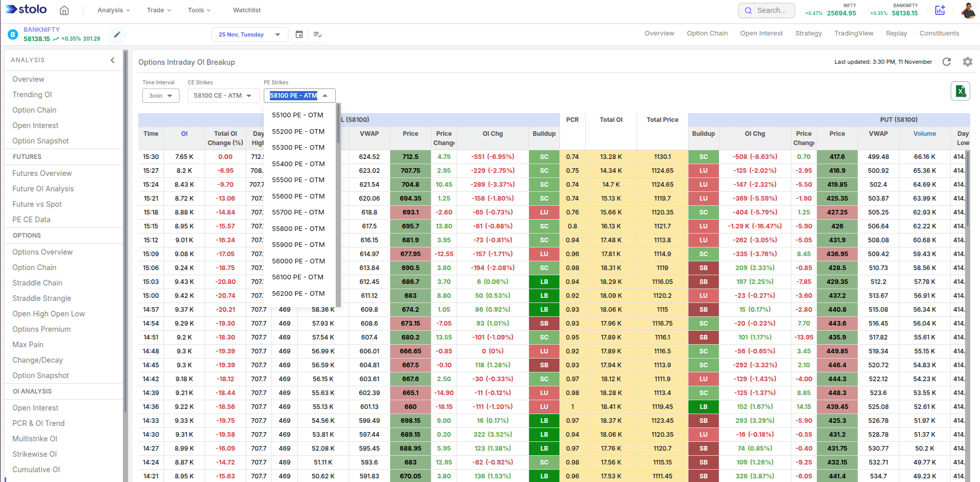Click the home icon in top navbar
This screenshot has width=980, height=482.
[x=64, y=10]
